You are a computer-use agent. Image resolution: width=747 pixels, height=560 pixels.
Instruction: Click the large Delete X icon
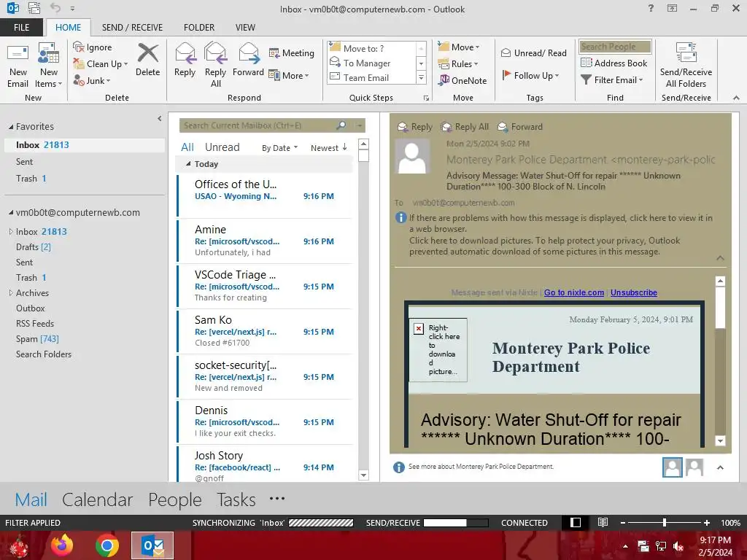click(147, 52)
